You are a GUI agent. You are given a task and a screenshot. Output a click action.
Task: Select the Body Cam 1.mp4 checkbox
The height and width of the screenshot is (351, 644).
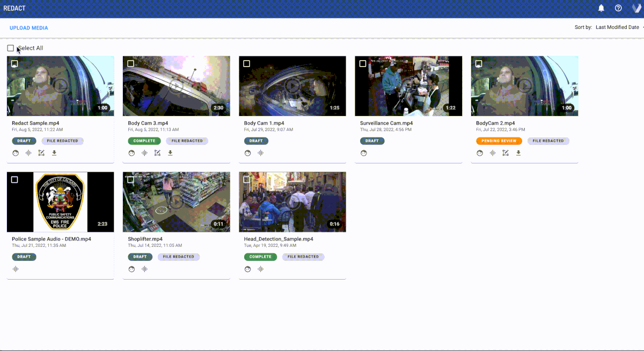(x=246, y=64)
